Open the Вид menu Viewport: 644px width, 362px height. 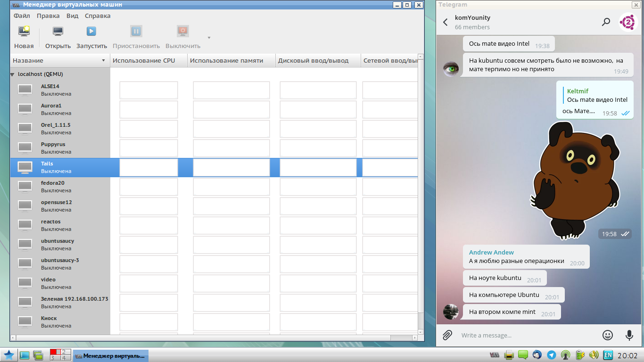click(72, 16)
